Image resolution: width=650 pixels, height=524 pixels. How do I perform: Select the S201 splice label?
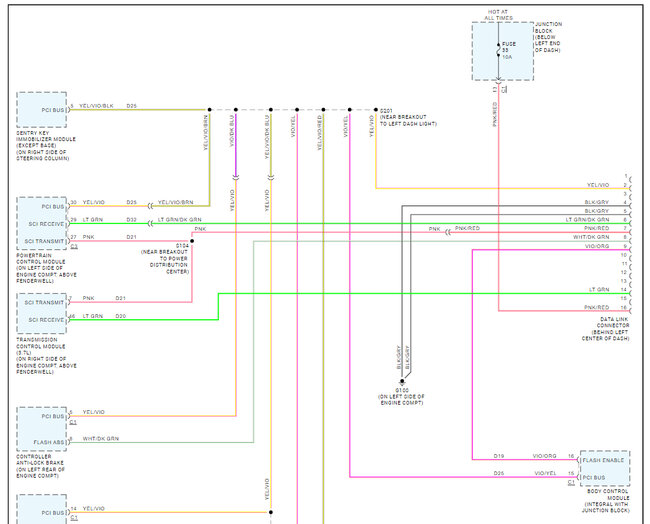tap(408, 117)
